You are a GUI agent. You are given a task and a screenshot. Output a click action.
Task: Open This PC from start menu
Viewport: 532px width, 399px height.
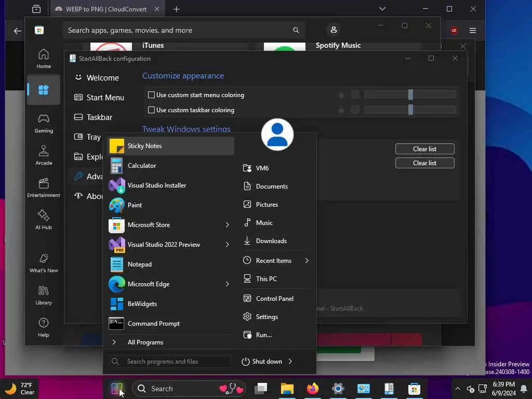coord(275,279)
